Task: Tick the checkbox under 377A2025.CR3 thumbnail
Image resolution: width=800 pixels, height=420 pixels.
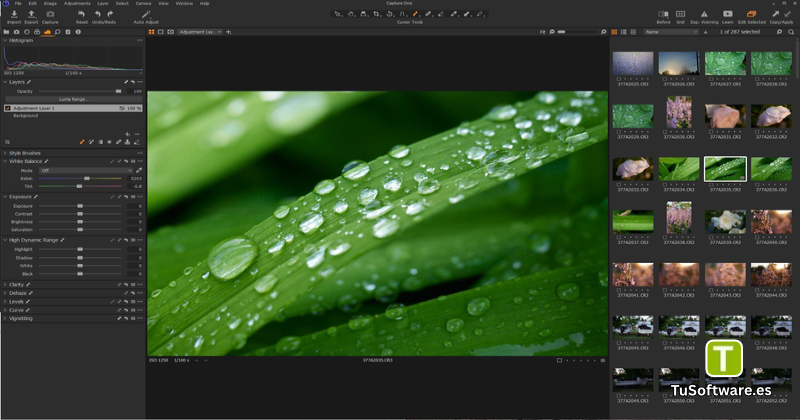Action: 618,79
